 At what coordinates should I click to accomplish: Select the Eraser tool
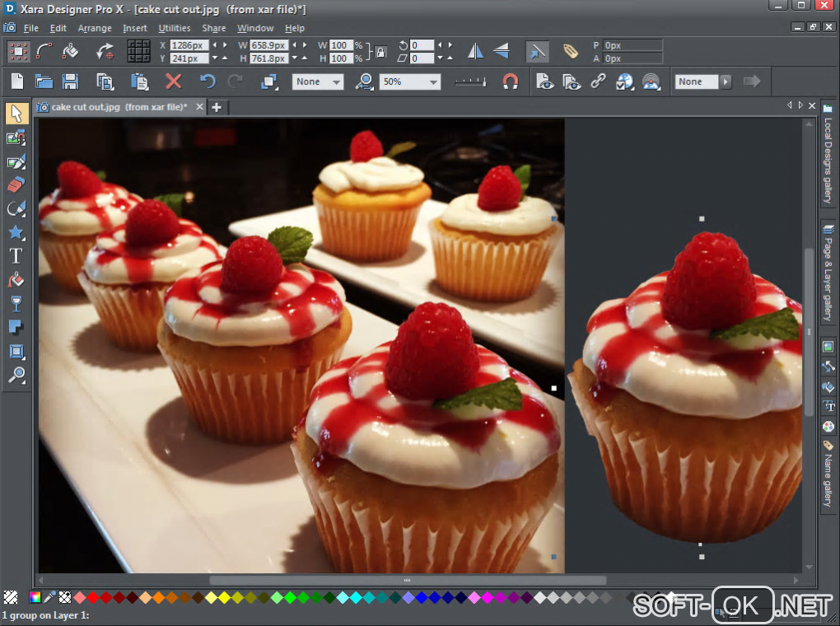tap(16, 185)
